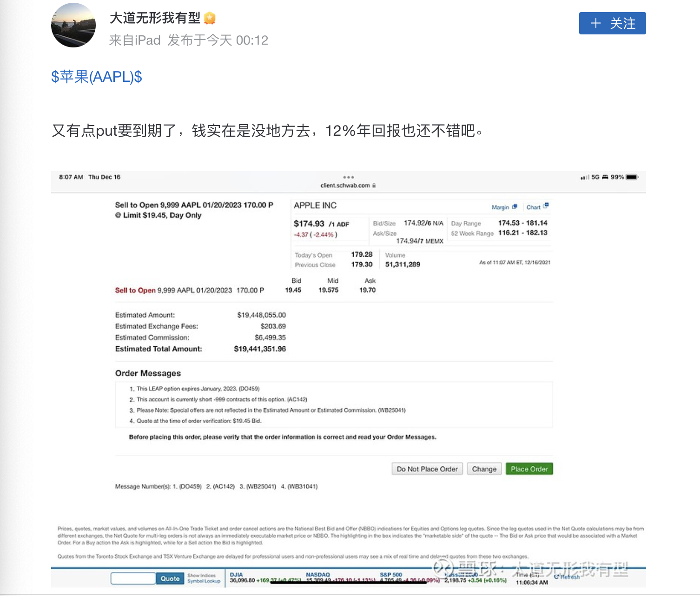This screenshot has height=596, width=700.
Task: Click the Estimated Total Amount value $19,441,351.96
Action: pos(260,349)
